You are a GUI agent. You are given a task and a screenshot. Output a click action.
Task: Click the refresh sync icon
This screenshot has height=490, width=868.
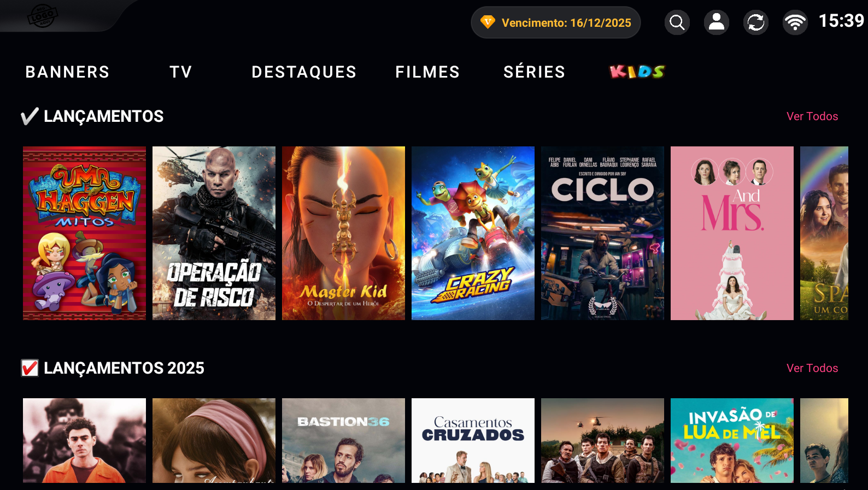pyautogui.click(x=756, y=22)
